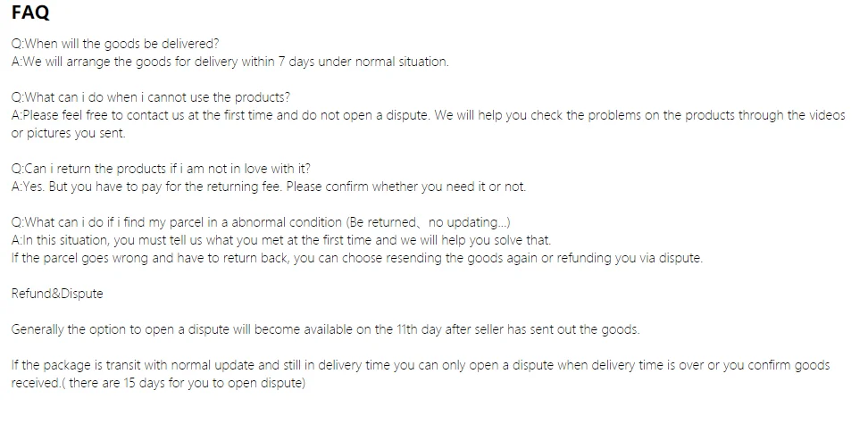Click the line 'or pictures you sent.'
Screen dimensions: 868x432
pyautogui.click(x=68, y=133)
